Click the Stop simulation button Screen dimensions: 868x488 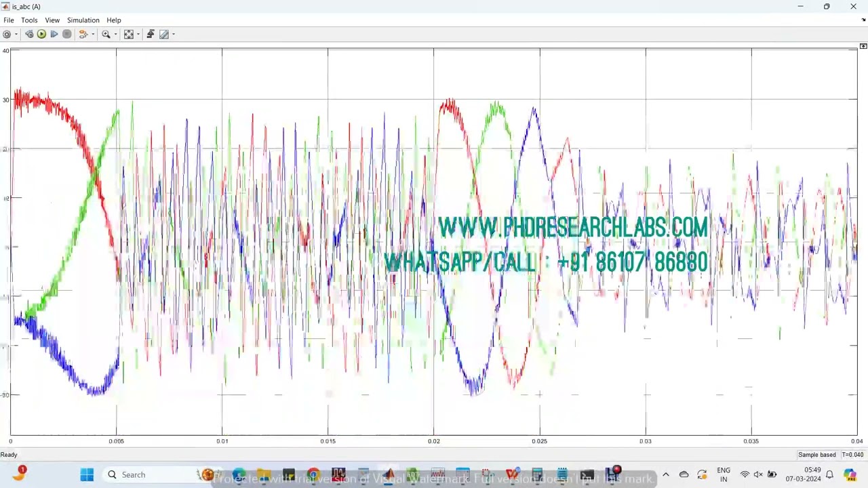(66, 34)
